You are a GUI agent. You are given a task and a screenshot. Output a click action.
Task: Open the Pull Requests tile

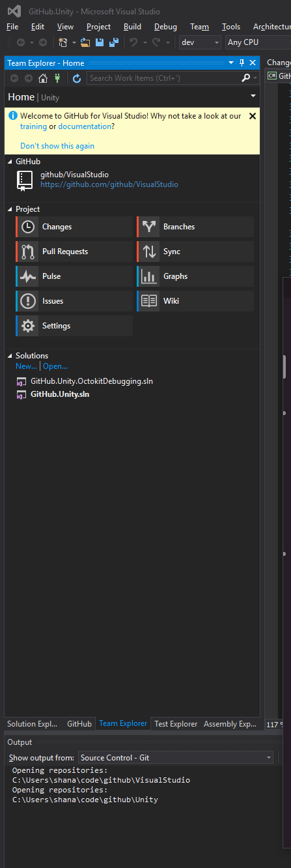(x=74, y=252)
